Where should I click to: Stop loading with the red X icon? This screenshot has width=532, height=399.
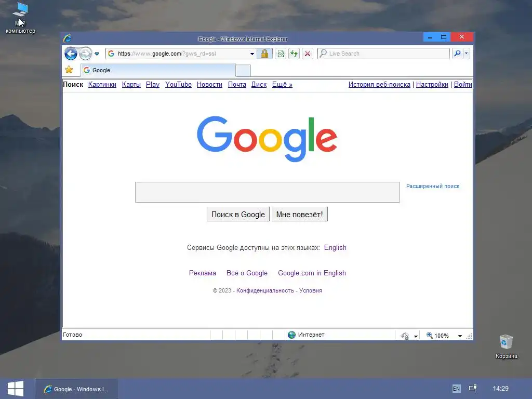coord(308,54)
